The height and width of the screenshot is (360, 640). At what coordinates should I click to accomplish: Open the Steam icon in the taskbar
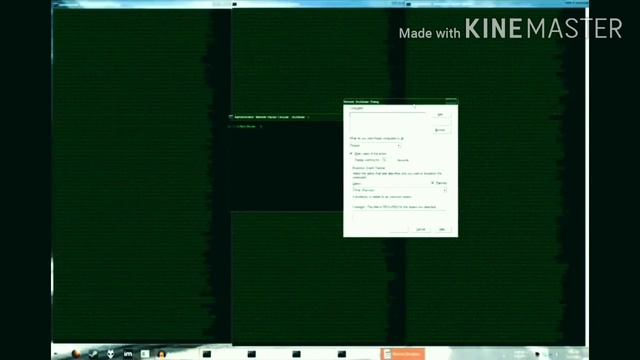click(93, 354)
